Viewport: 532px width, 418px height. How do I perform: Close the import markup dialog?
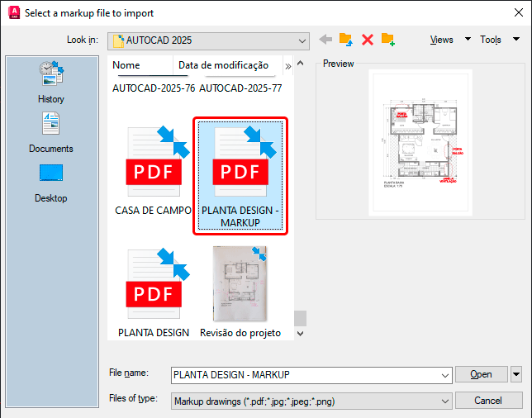tap(519, 13)
